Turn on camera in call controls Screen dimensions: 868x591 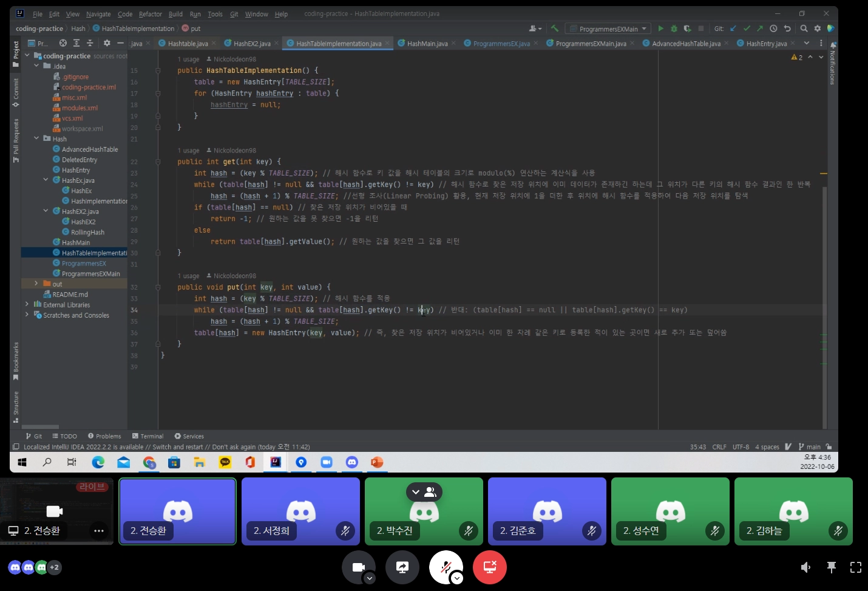click(x=358, y=567)
